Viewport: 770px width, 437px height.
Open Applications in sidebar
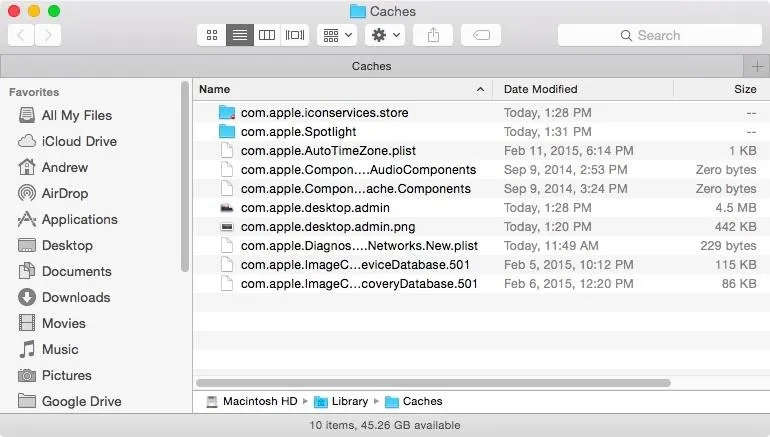pyautogui.click(x=68, y=219)
